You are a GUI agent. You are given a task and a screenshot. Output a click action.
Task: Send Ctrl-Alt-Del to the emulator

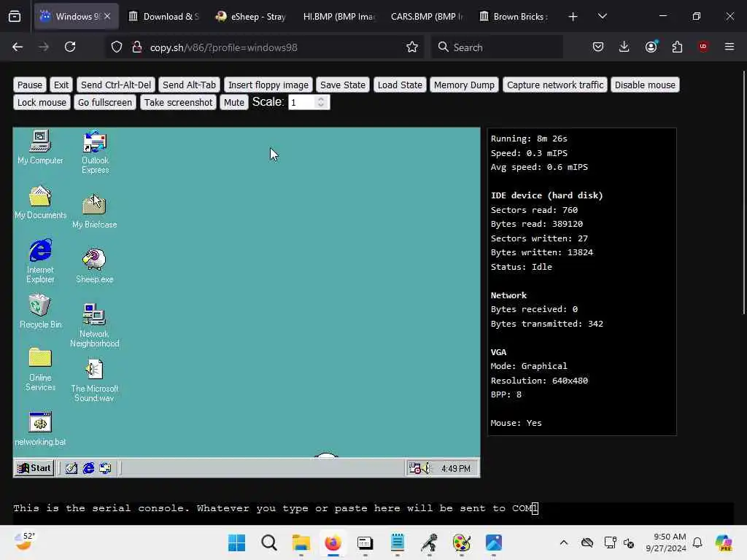point(116,85)
